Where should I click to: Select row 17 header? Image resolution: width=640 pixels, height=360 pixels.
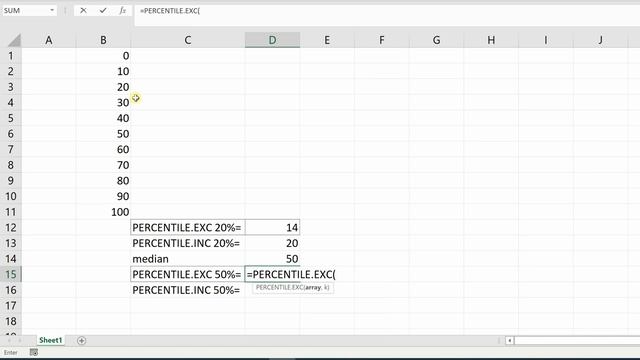coord(11,305)
